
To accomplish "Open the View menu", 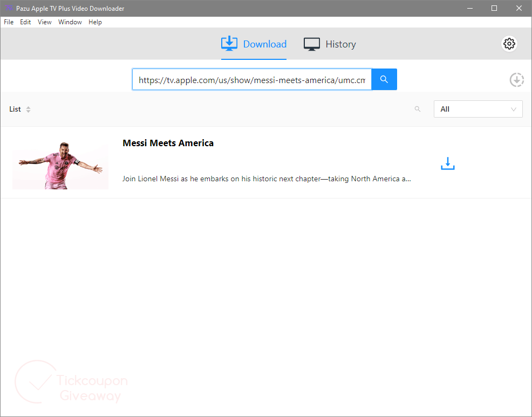I will [x=44, y=22].
